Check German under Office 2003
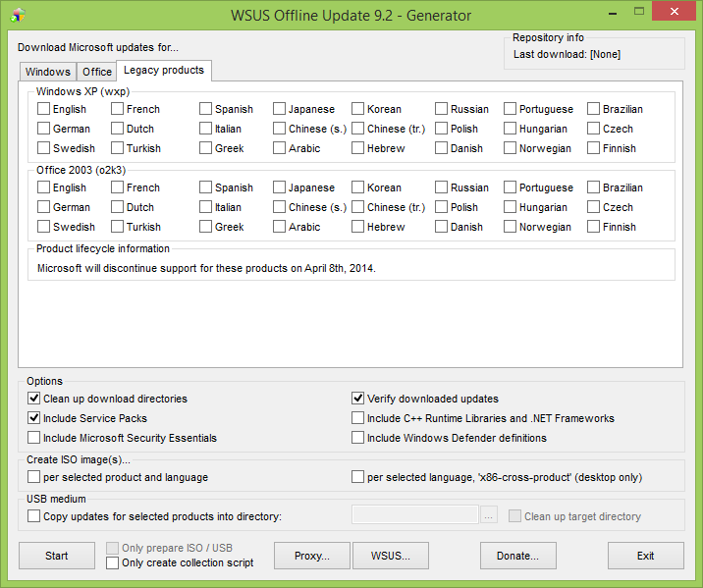This screenshot has width=703, height=588. point(44,207)
